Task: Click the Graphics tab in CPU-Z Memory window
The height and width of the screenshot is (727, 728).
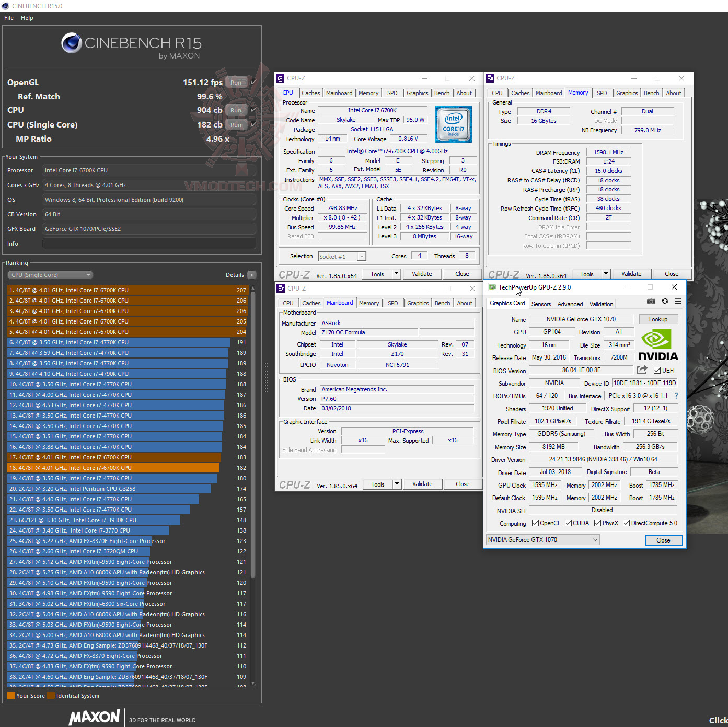Action: coord(627,93)
